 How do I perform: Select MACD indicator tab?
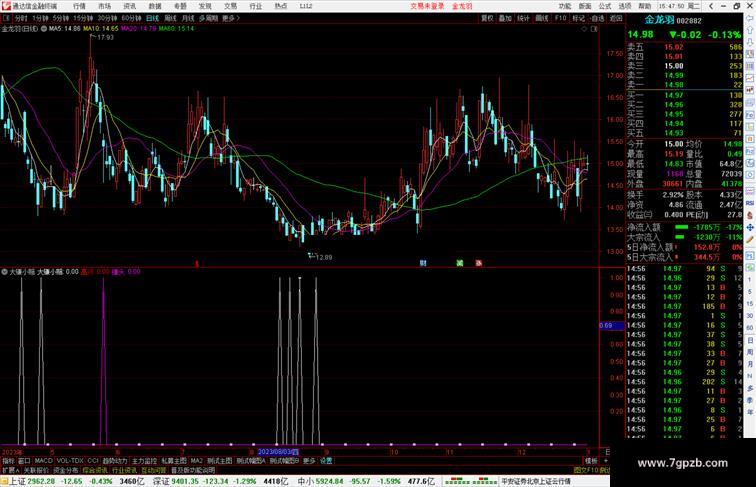[x=43, y=461]
